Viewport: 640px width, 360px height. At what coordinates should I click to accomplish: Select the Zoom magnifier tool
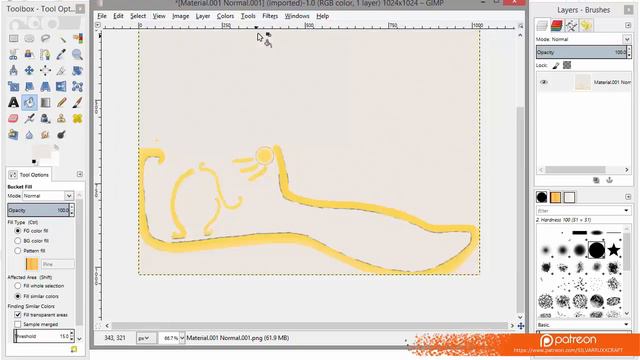78,55
